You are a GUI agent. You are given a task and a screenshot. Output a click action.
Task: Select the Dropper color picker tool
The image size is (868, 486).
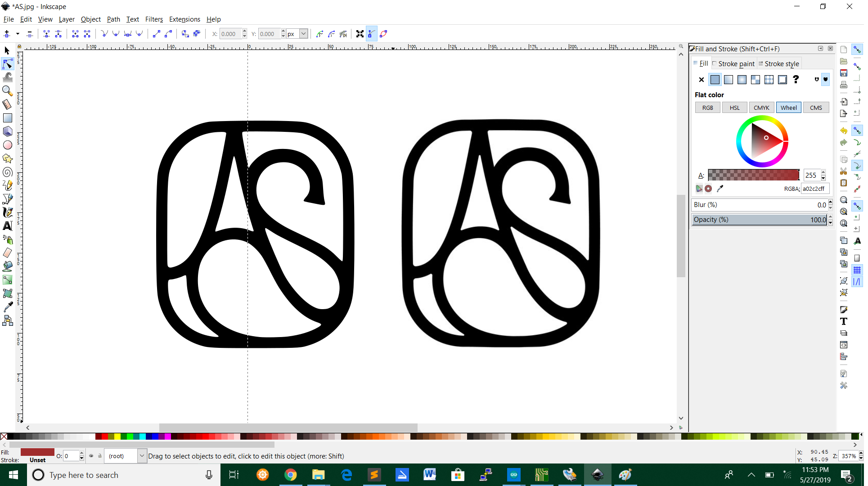(x=7, y=307)
